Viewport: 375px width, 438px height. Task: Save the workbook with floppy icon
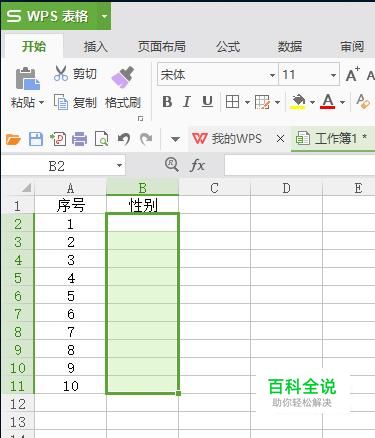click(x=36, y=139)
